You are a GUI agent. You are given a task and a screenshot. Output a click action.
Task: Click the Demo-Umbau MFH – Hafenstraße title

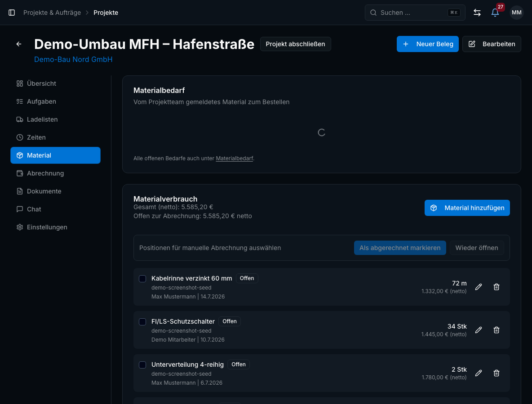[x=144, y=44]
